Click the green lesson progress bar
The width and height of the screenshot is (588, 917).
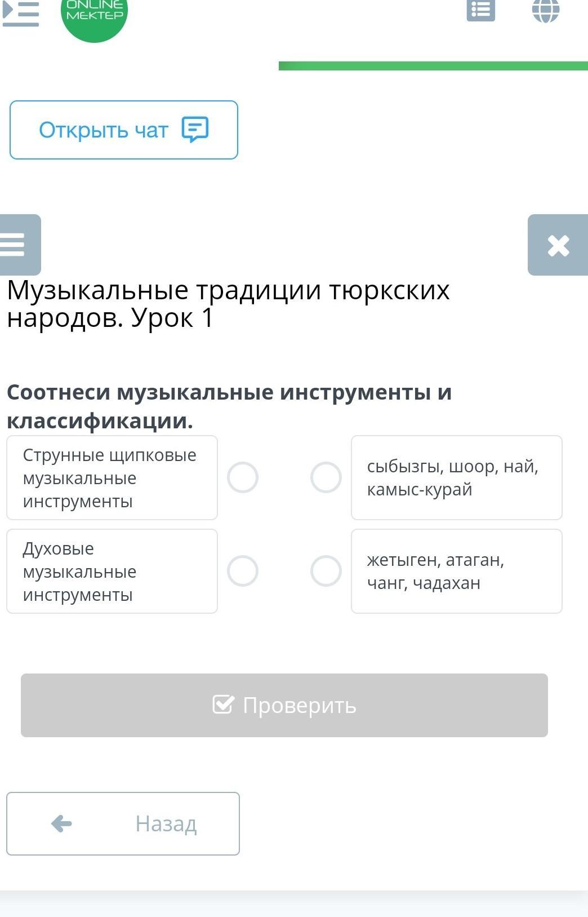[x=433, y=66]
